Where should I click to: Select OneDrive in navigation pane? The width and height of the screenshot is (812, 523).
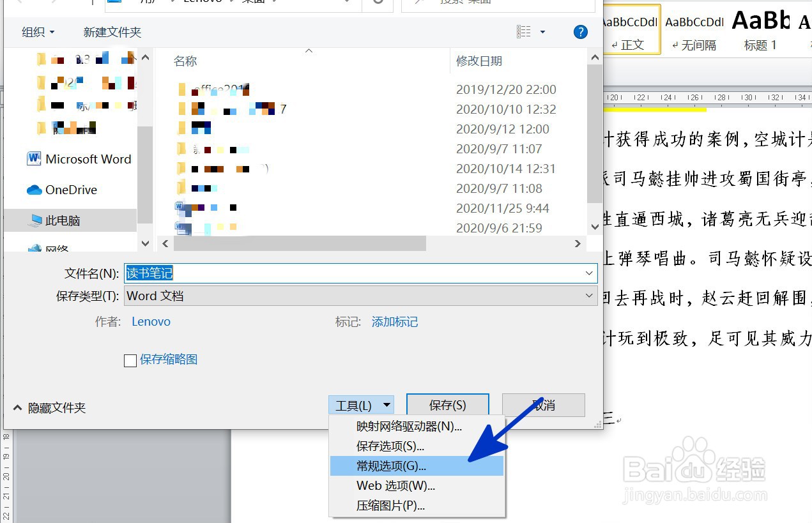point(62,190)
